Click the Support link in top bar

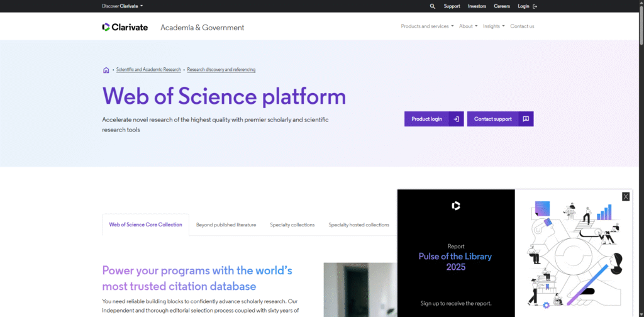click(x=452, y=6)
